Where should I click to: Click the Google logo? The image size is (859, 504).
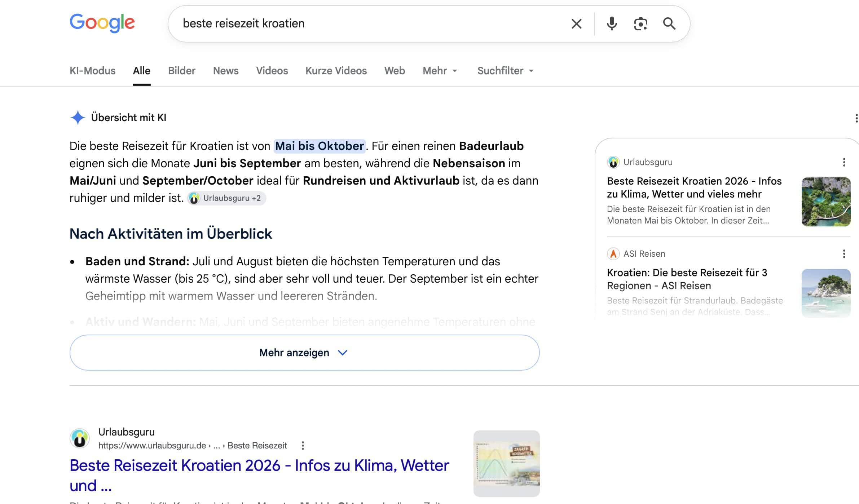click(x=102, y=23)
